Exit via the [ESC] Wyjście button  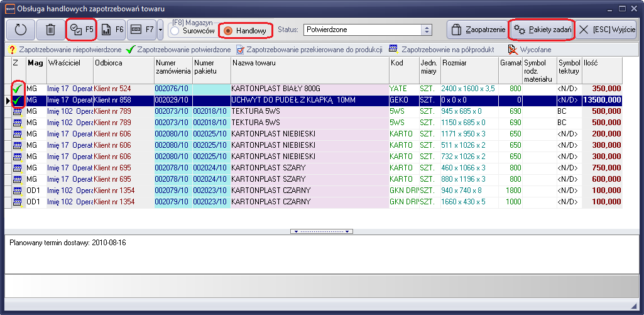(607, 30)
